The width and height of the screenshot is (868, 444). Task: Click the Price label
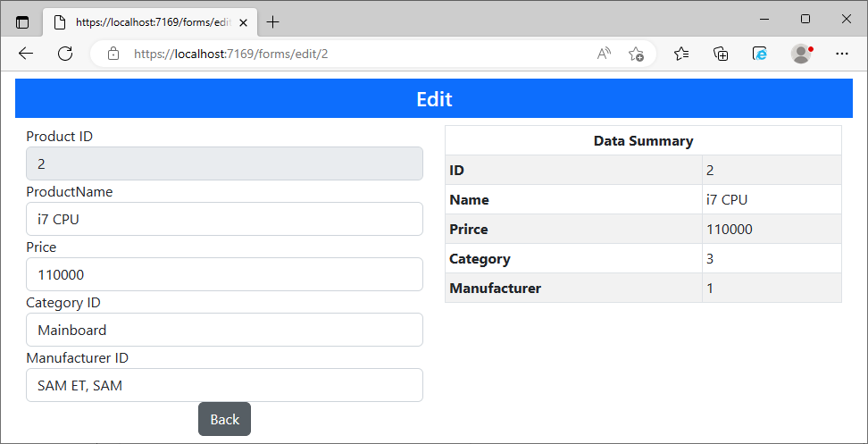click(41, 247)
